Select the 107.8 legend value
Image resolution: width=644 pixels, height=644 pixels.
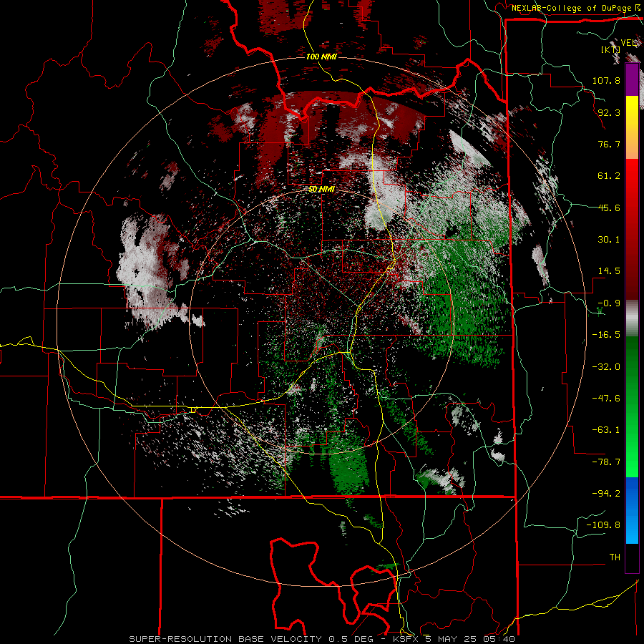point(606,80)
